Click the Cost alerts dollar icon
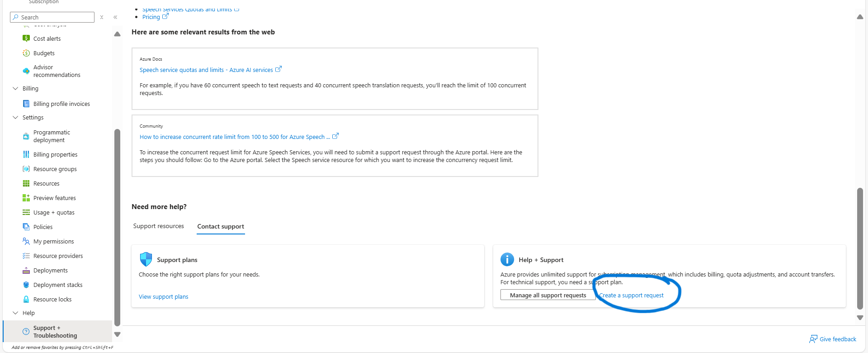 tap(26, 38)
